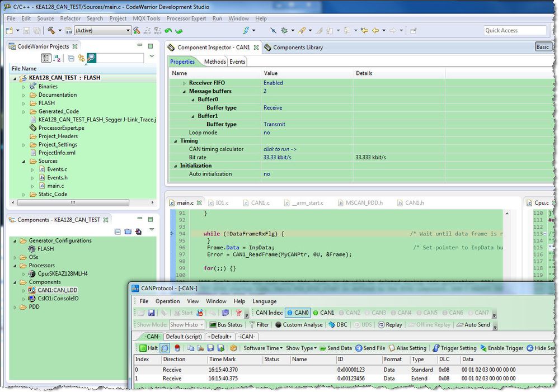Expand the PDD folder in Components panel
The height and width of the screenshot is (392, 559).
coord(15,307)
